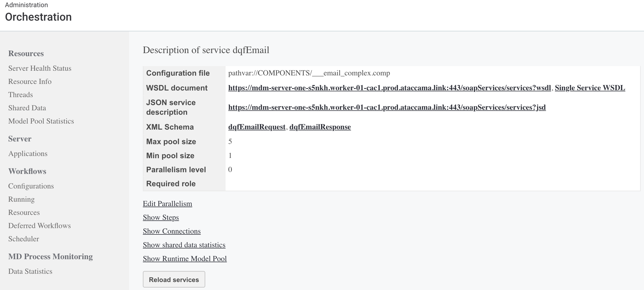644x290 pixels.
Task: Open Model Pool Statistics
Action: click(x=41, y=121)
